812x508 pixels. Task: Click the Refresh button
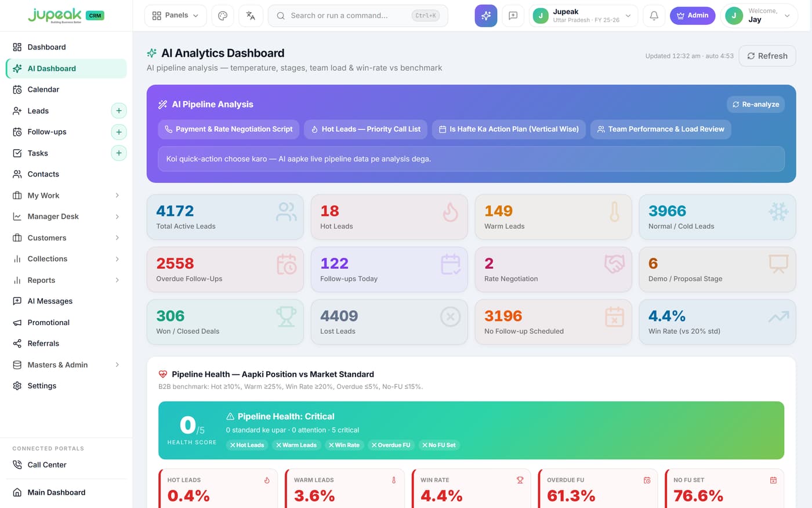coord(767,56)
